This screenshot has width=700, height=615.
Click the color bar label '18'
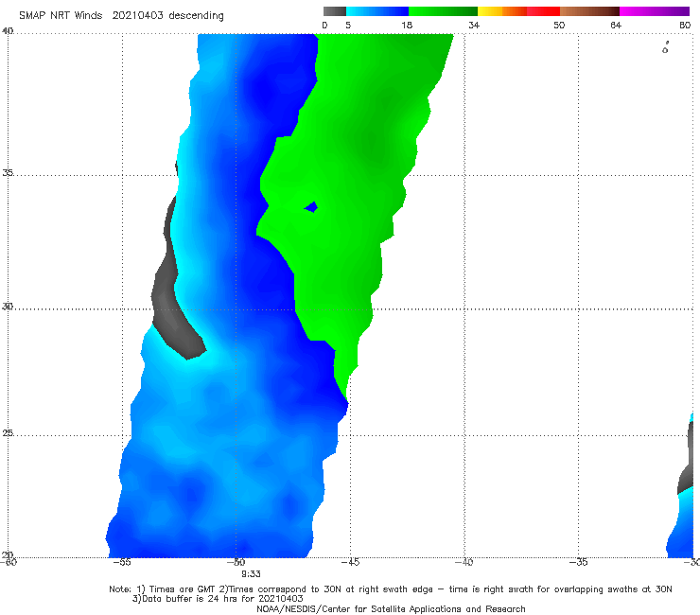[407, 26]
